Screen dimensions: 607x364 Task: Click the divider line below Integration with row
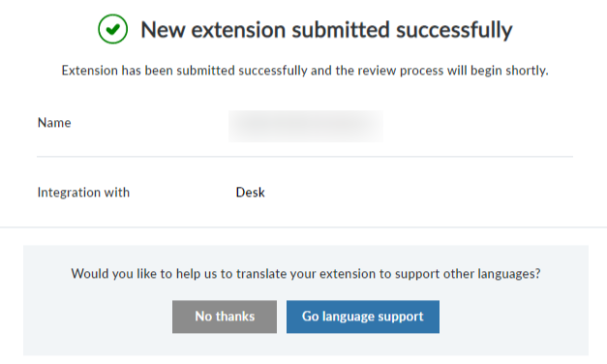click(x=304, y=227)
